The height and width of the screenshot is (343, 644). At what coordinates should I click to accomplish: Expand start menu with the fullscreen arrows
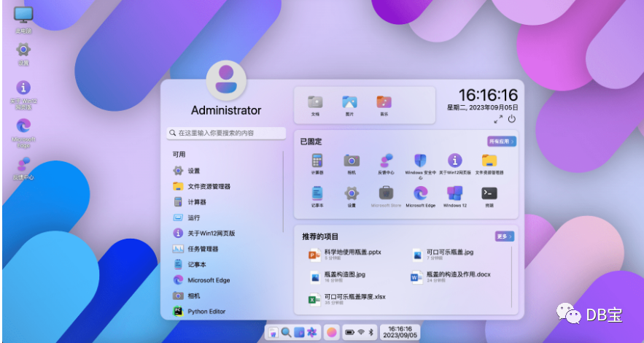[498, 119]
